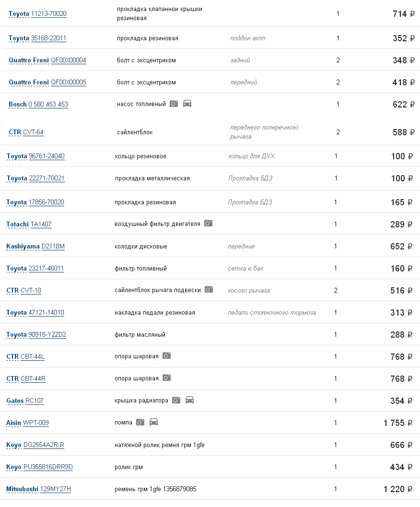
Task: Click Totachi brand name link
Action: pos(17,224)
